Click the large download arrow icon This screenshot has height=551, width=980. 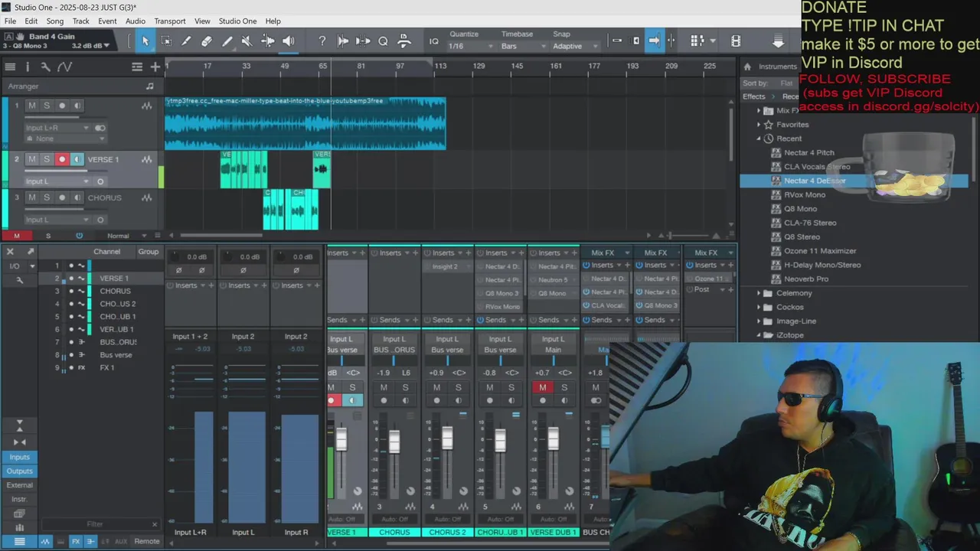pos(779,41)
